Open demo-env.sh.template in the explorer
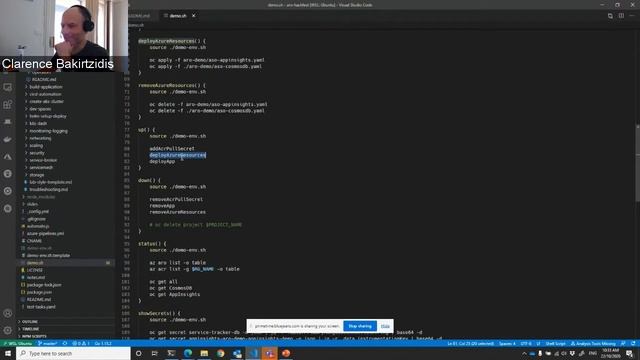 tap(48, 256)
